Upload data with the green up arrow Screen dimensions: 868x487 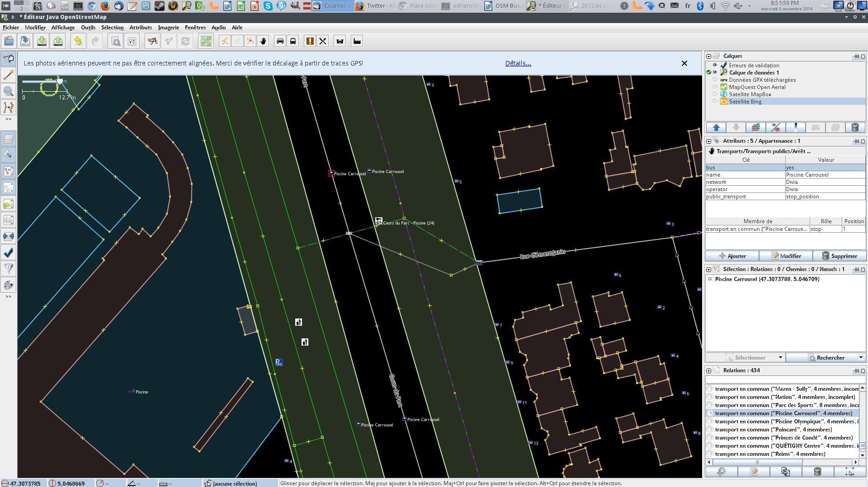[x=58, y=41]
